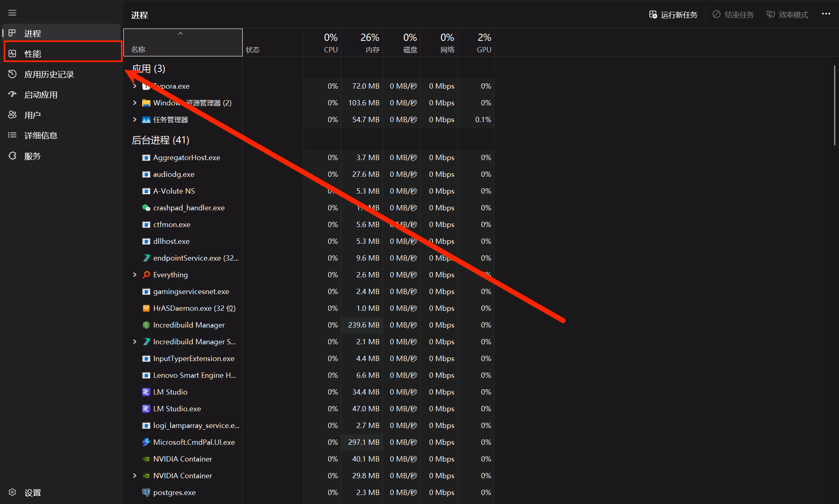Click the dllhost.exe process icon
The image size is (839, 504).
146,241
